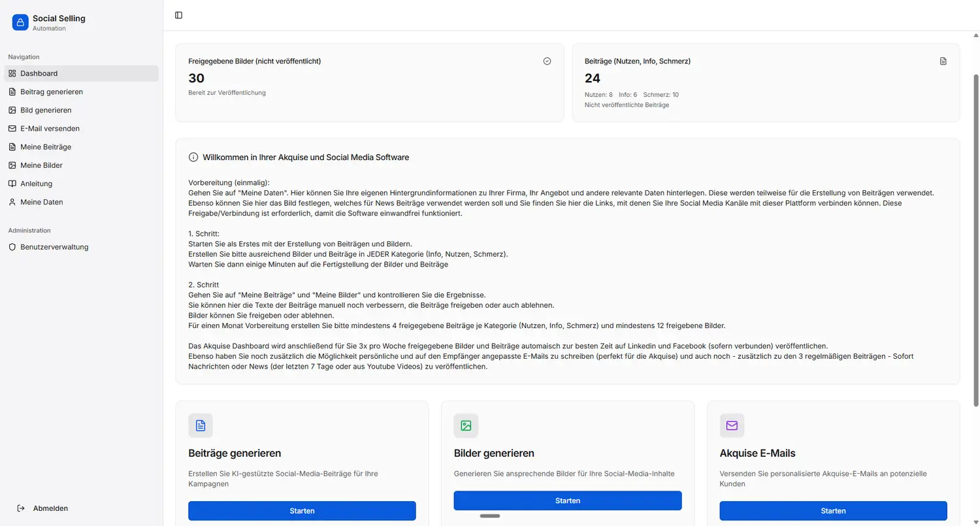
Task: Click the green image icon above Bilder generieren
Action: tap(466, 425)
